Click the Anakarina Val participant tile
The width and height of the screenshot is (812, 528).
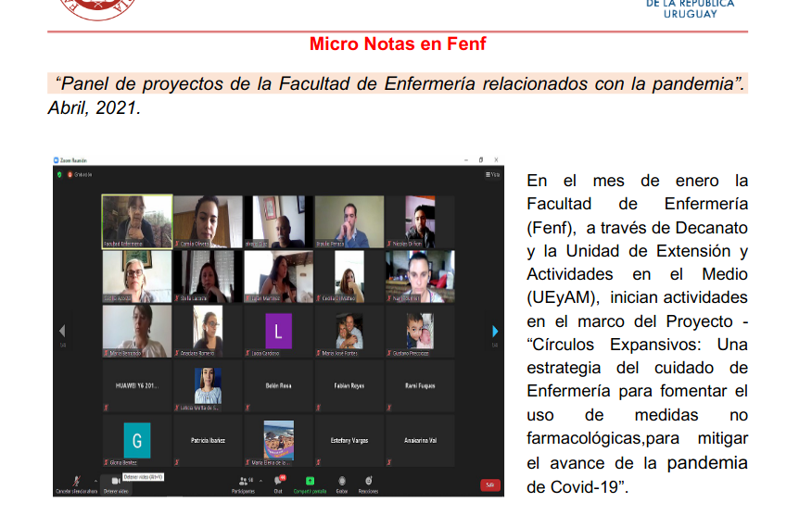[420, 441]
